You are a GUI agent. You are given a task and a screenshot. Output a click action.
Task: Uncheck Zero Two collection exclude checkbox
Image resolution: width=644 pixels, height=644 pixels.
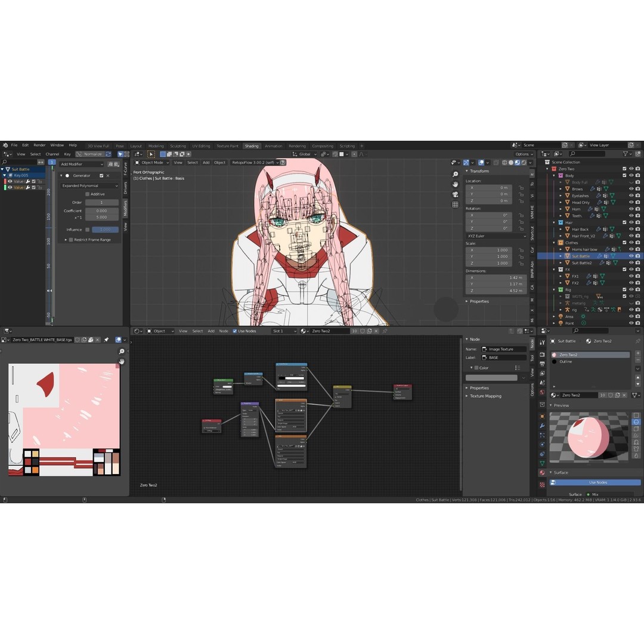(x=624, y=169)
